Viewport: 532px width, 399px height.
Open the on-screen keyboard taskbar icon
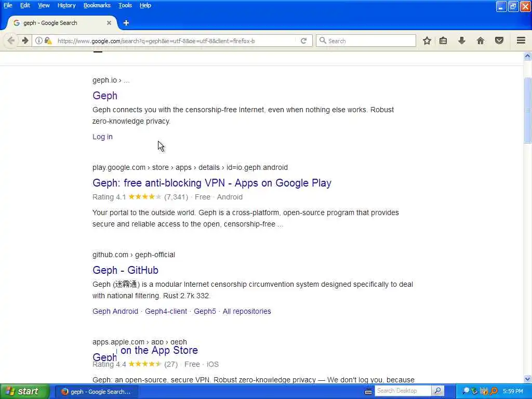click(368, 392)
